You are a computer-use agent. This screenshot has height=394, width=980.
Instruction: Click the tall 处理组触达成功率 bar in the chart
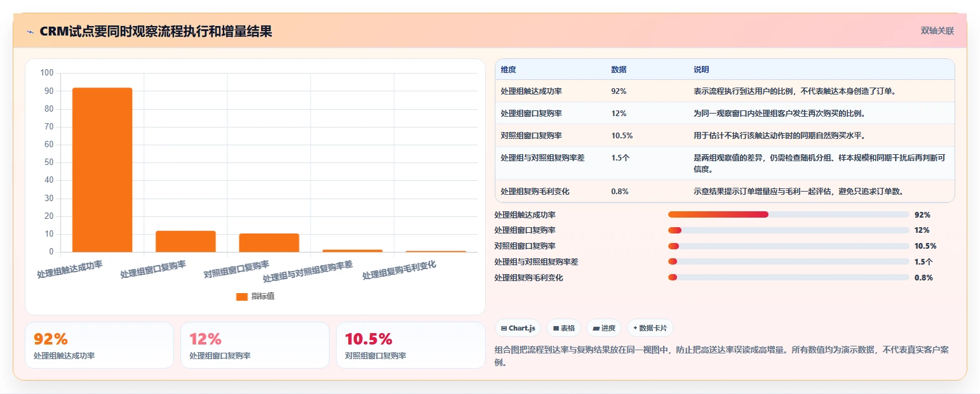[x=102, y=170]
